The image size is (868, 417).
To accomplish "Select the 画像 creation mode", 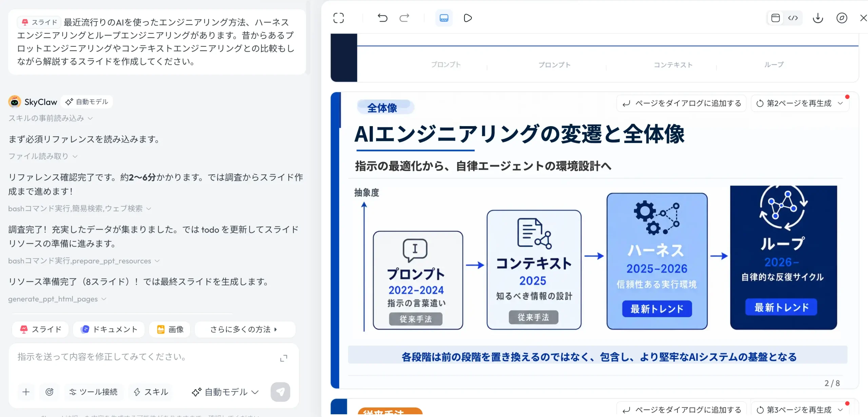I will 170,329.
